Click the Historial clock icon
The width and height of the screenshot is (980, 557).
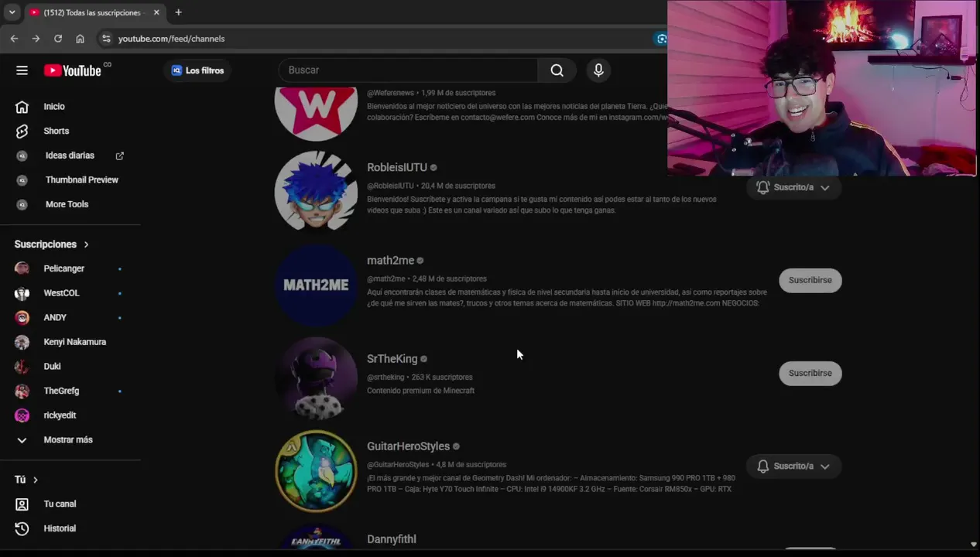22,528
